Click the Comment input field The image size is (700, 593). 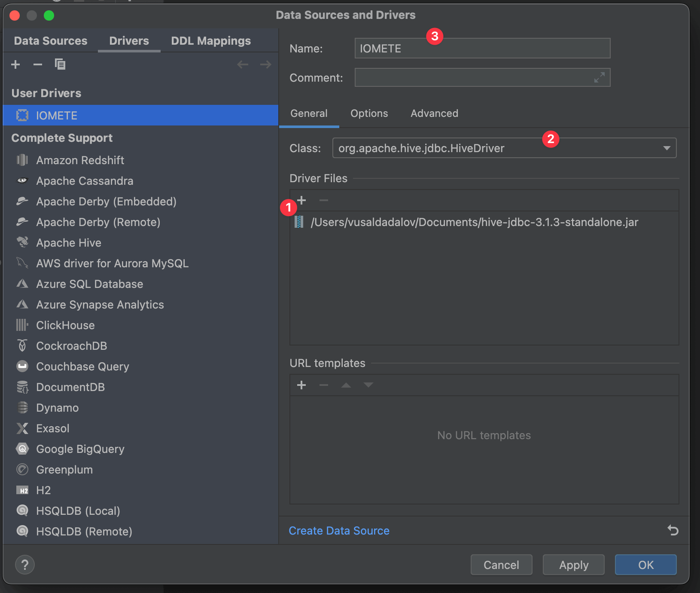click(x=482, y=77)
